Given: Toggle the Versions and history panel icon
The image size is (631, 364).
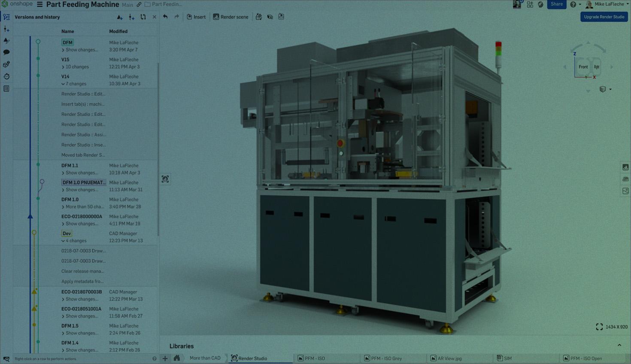Looking at the screenshot, I should [6, 17].
